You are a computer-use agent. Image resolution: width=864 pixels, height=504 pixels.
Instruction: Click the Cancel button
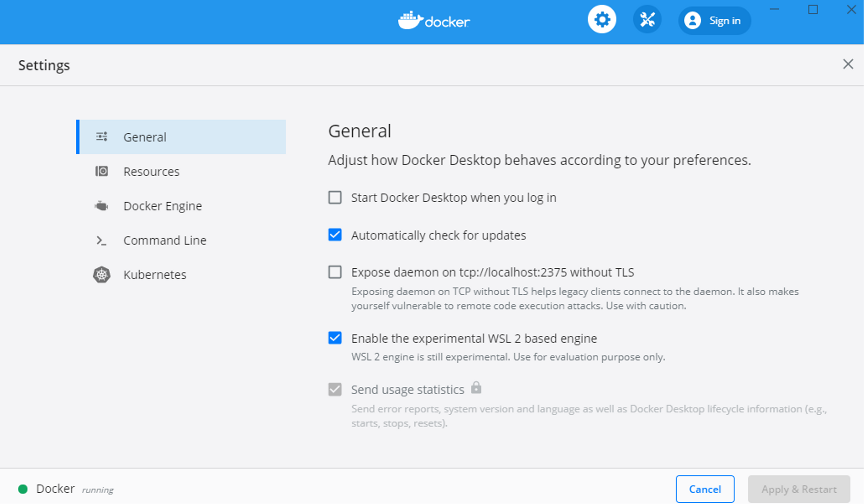point(706,489)
